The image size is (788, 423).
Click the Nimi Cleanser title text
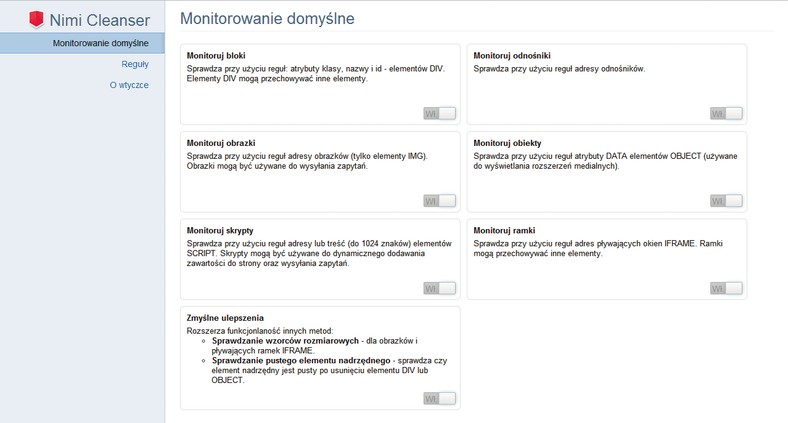(100, 20)
